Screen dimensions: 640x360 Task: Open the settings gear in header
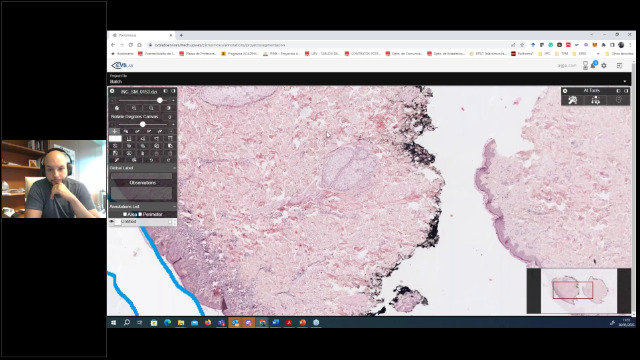point(604,65)
